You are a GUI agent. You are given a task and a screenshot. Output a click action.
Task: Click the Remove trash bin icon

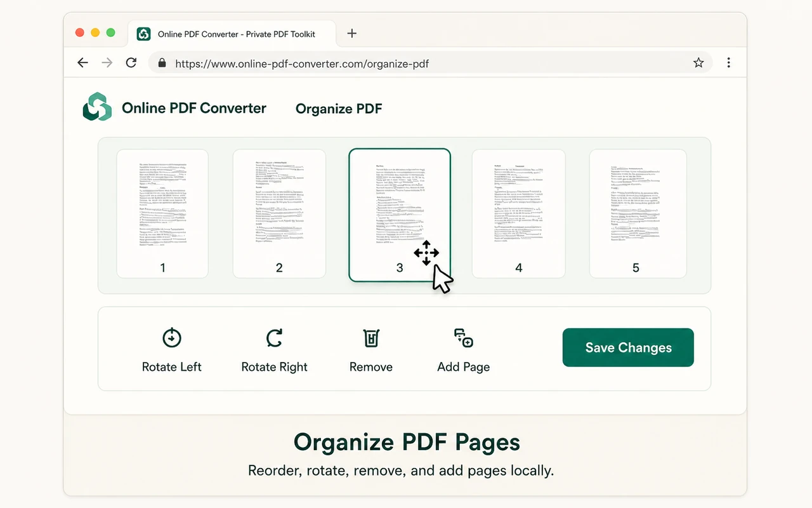tap(371, 338)
